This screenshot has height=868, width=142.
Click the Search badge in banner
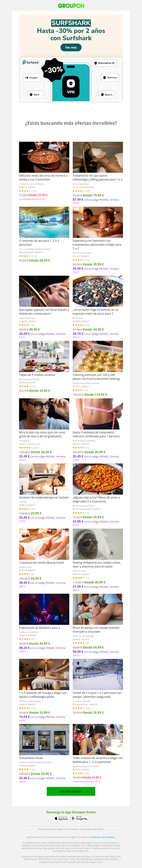(106, 95)
